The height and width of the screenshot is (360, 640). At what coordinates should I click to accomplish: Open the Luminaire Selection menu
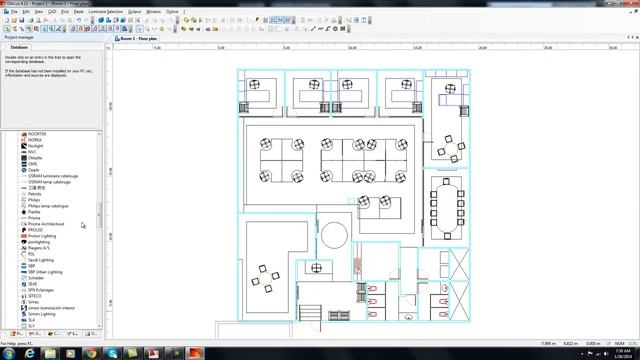106,12
